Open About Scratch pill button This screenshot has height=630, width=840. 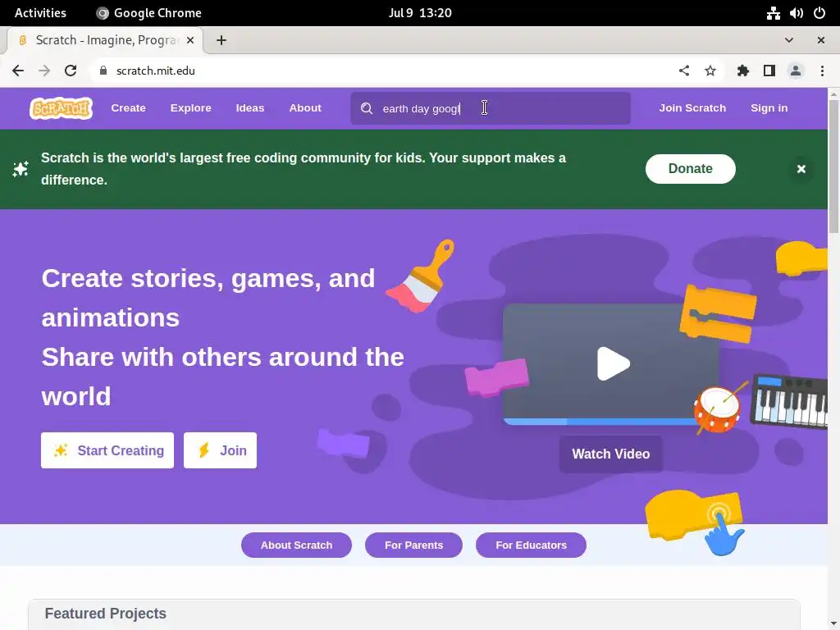tap(296, 546)
